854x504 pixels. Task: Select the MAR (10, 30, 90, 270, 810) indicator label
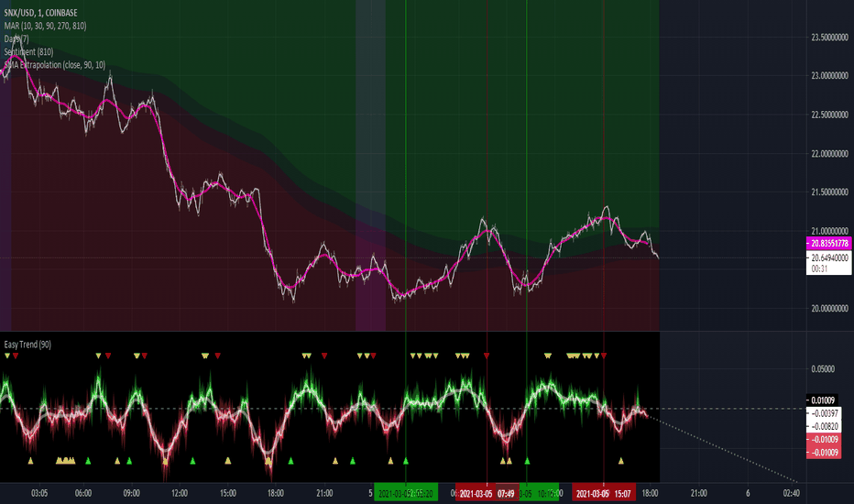click(45, 26)
